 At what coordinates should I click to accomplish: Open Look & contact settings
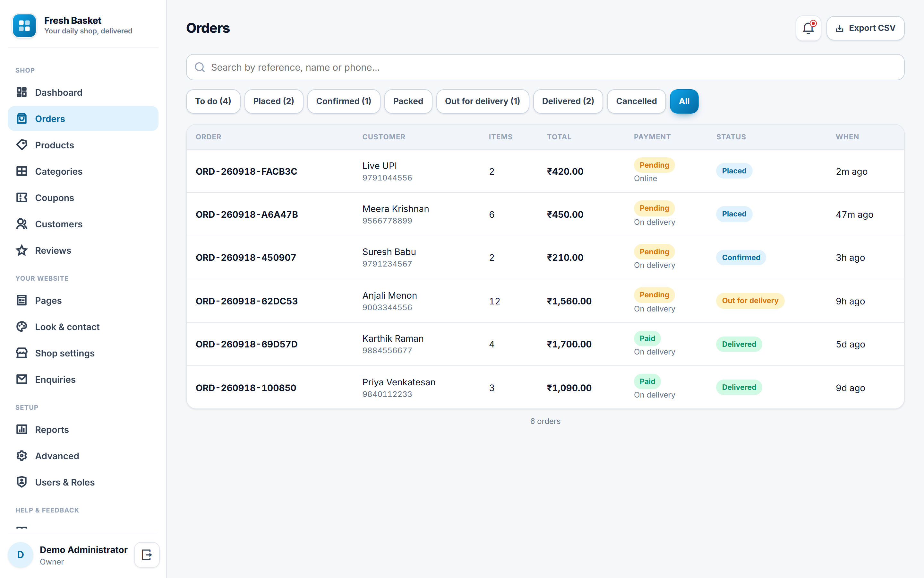pos(83,327)
